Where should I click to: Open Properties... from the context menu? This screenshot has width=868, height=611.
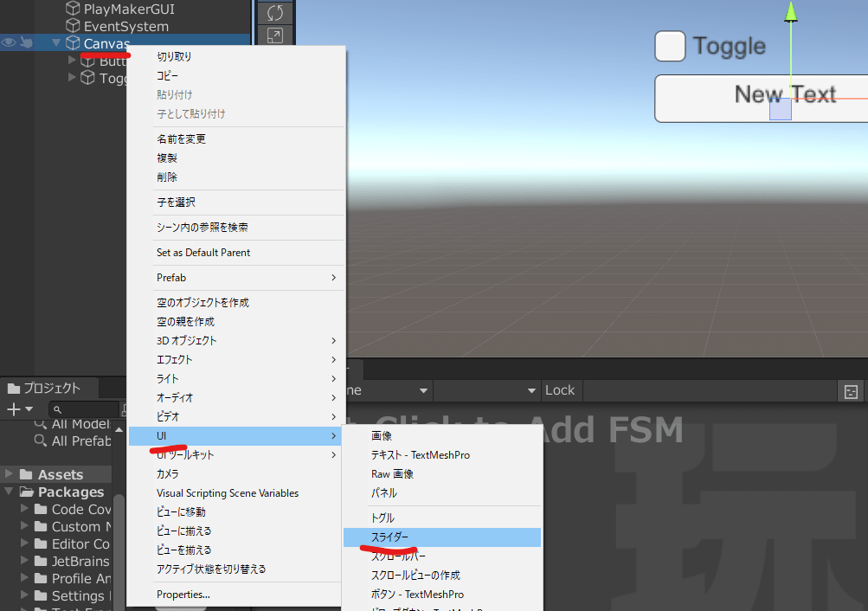[183, 595]
